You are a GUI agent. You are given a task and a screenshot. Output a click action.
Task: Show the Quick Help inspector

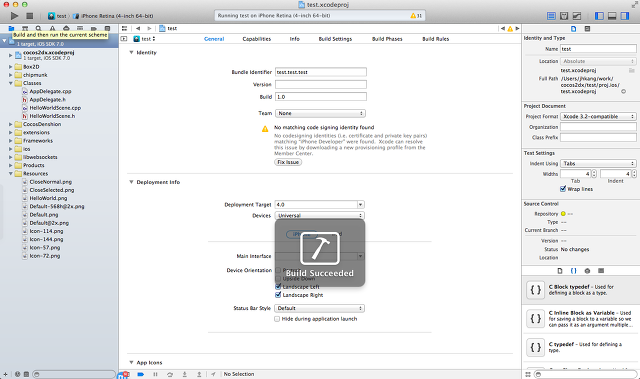coord(587,29)
